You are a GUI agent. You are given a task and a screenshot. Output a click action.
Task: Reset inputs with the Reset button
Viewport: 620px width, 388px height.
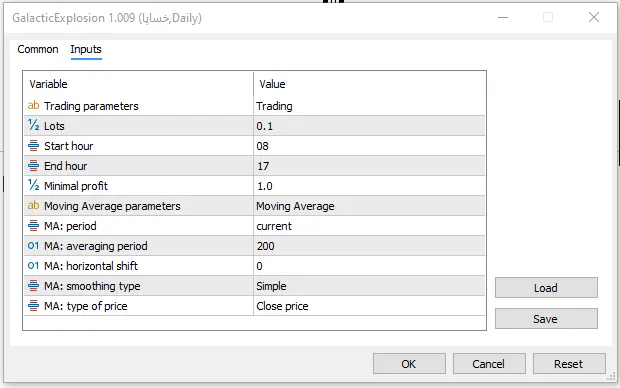569,363
